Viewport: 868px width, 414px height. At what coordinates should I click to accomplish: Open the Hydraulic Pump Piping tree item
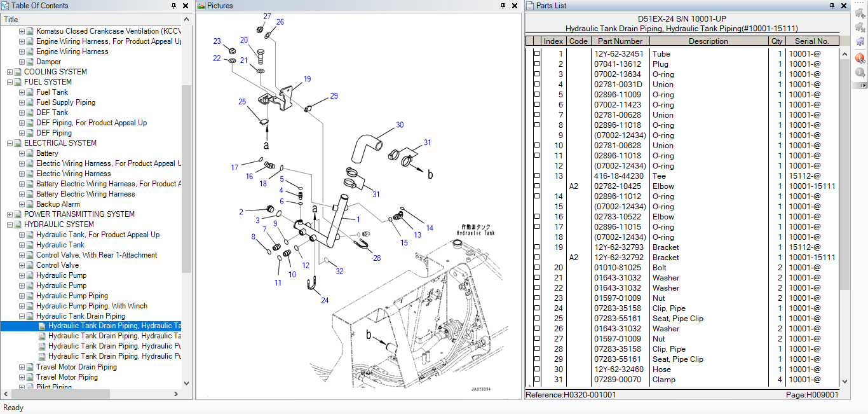click(72, 296)
